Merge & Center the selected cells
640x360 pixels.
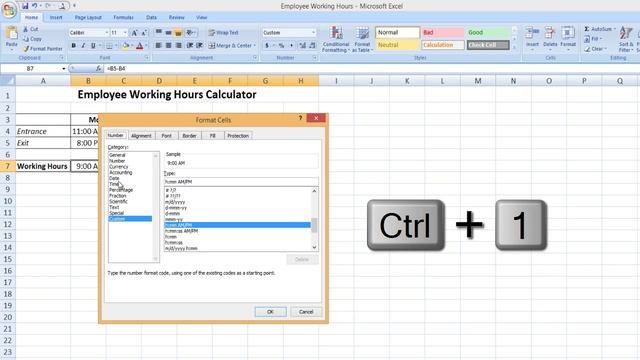pos(231,45)
